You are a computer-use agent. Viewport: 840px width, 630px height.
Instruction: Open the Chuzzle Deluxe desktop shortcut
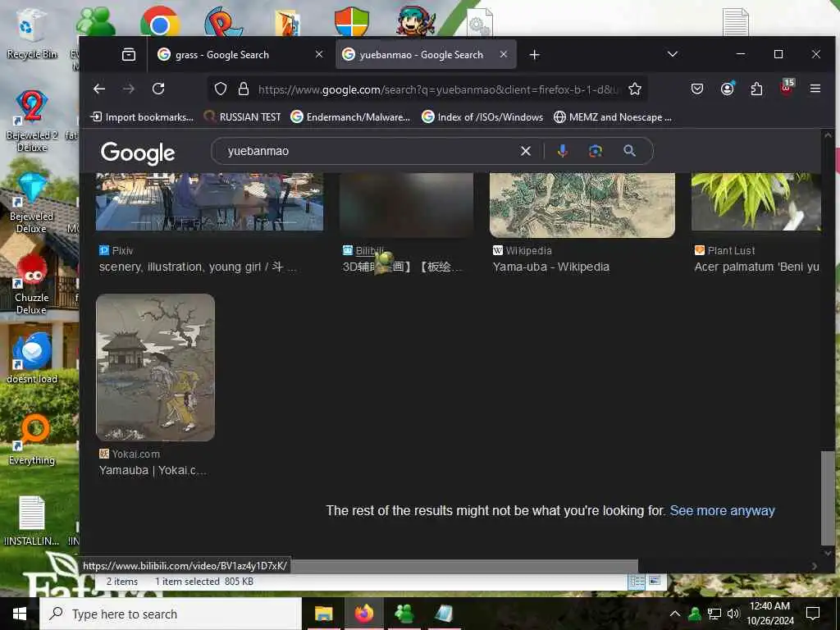(32, 285)
